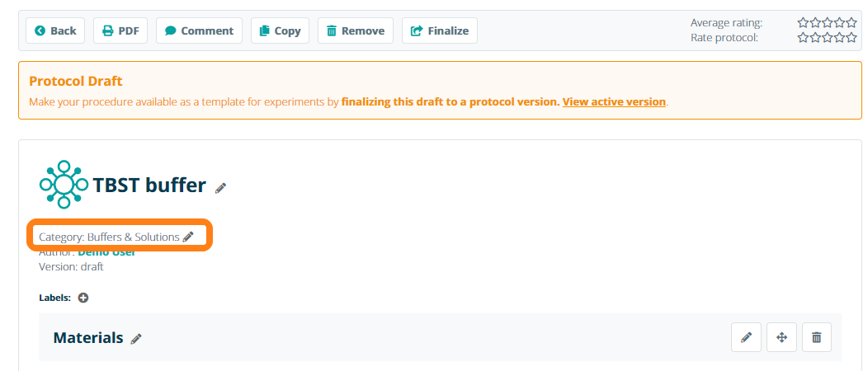Click the Back button
Image resolution: width=868 pixels, height=371 pixels.
(55, 31)
